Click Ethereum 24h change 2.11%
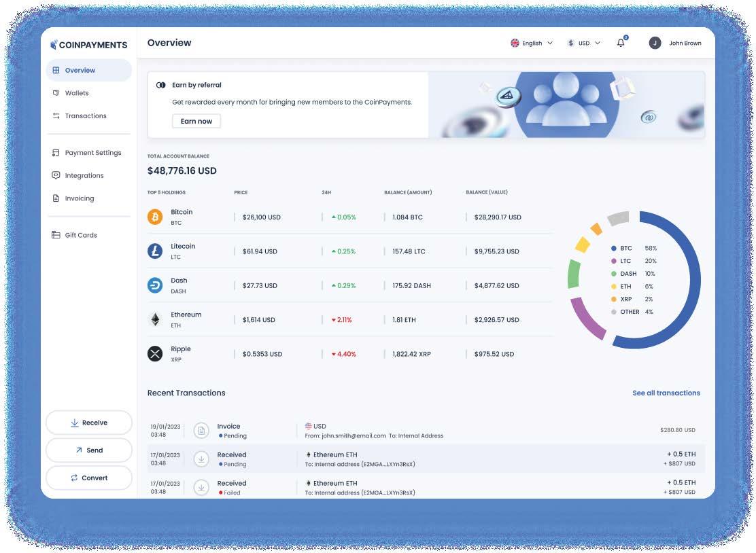The width and height of the screenshot is (756, 553). click(341, 320)
